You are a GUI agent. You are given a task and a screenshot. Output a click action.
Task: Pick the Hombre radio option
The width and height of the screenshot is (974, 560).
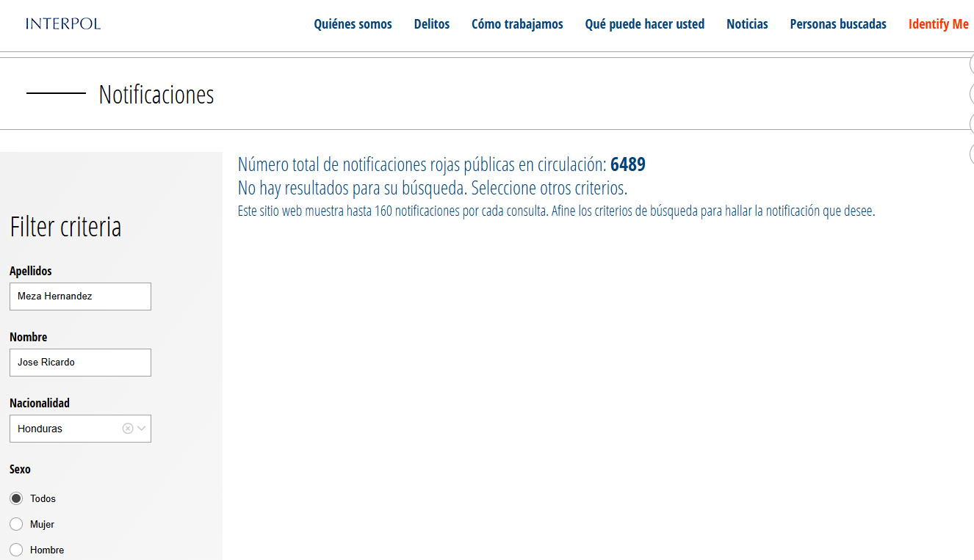click(x=16, y=550)
